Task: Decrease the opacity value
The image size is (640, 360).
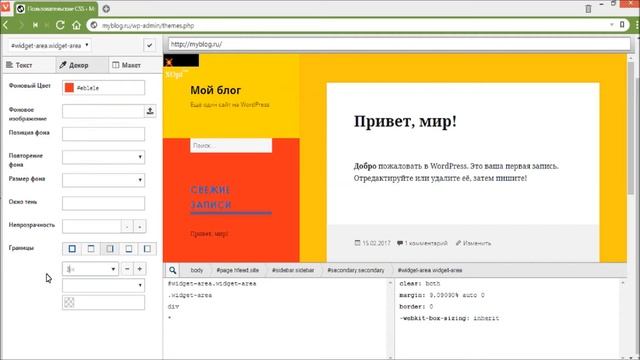Action: tap(127, 227)
